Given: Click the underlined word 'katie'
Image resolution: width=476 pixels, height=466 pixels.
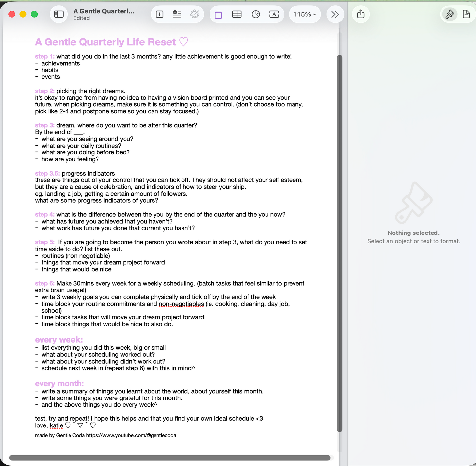Looking at the screenshot, I should click(56, 425).
